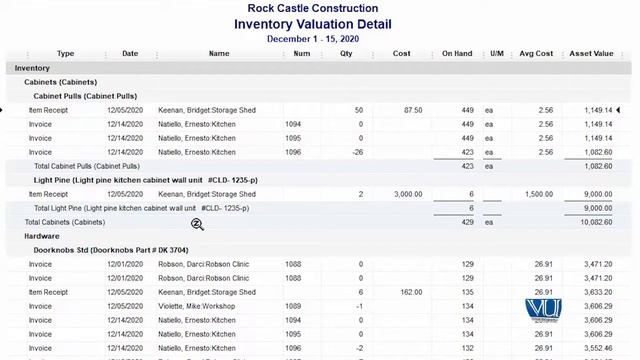Click the quantity -1 cell
Image resolution: width=640 pixels, height=360 pixels.
[359, 306]
